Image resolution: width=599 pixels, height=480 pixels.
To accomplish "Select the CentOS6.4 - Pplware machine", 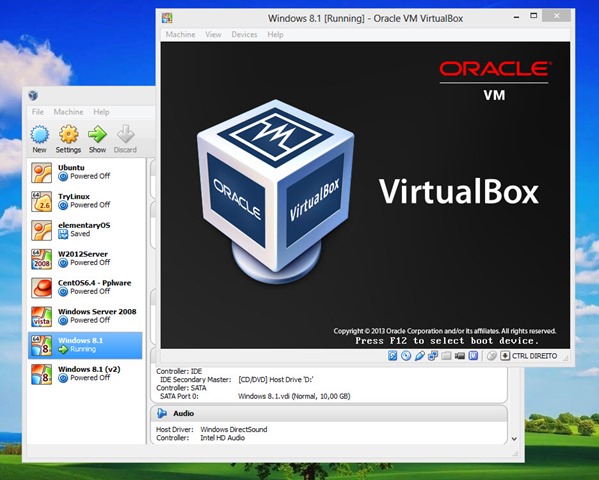I will click(85, 288).
